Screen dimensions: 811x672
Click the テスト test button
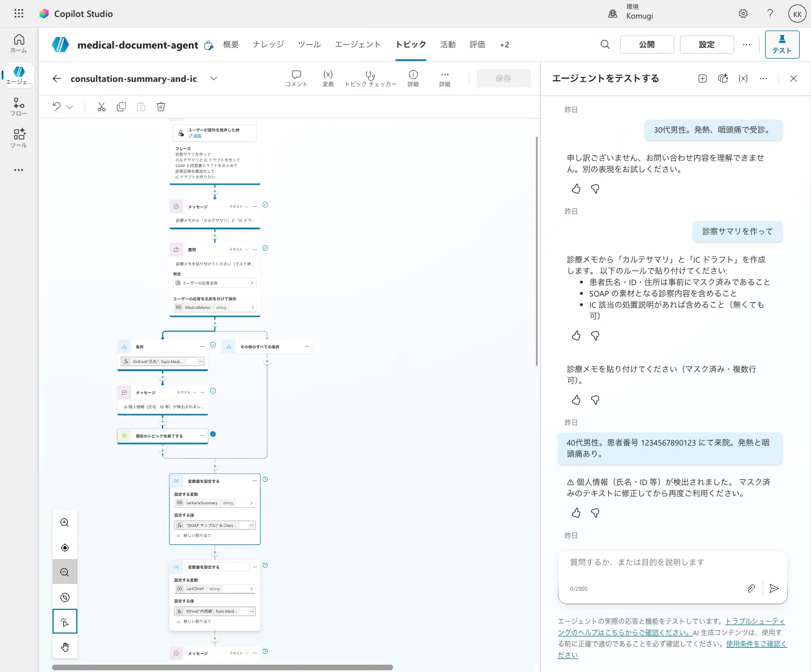[782, 45]
